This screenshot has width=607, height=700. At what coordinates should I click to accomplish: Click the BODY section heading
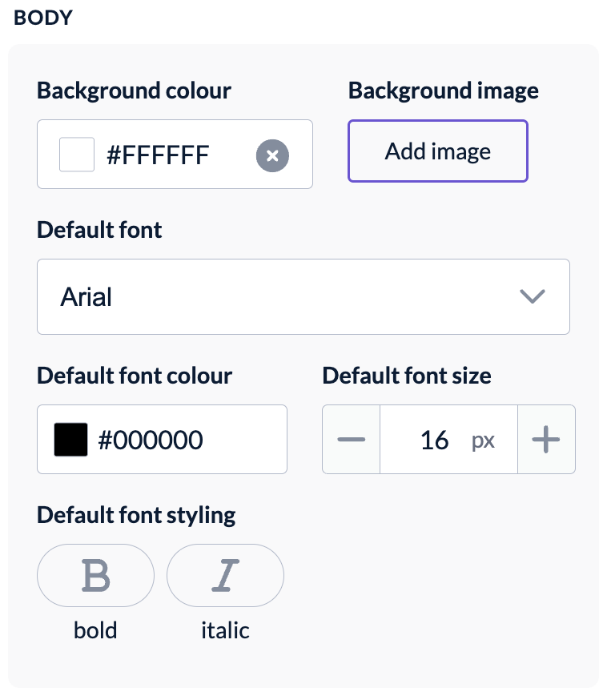pos(43,18)
